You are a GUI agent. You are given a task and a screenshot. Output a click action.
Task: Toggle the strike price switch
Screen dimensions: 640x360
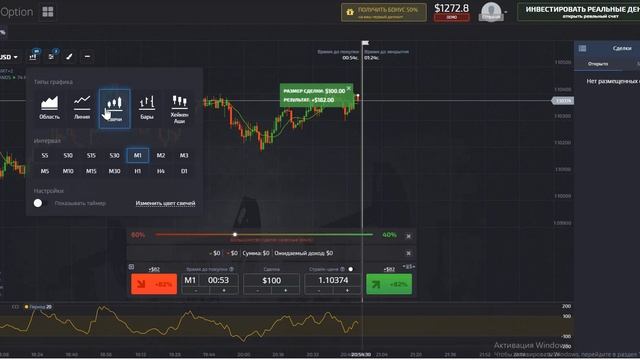coord(352,269)
